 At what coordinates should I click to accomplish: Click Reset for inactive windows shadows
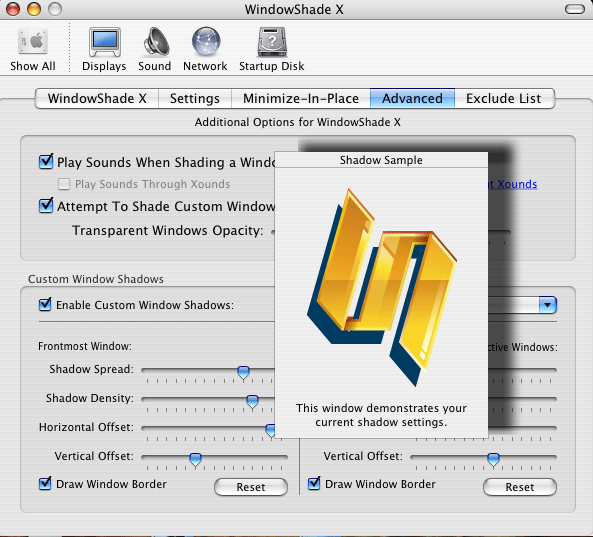[x=520, y=487]
